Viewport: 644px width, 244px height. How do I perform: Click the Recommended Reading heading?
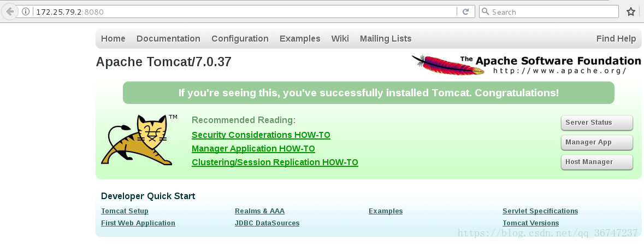click(x=244, y=120)
